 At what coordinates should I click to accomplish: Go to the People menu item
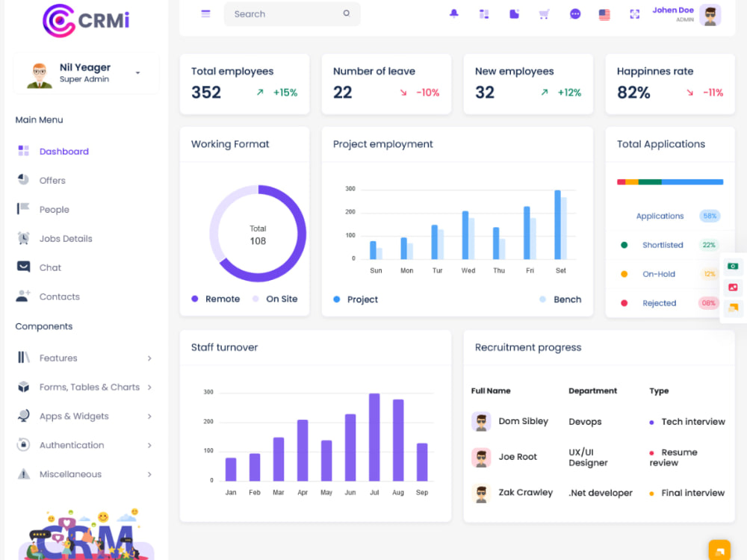[55, 210]
